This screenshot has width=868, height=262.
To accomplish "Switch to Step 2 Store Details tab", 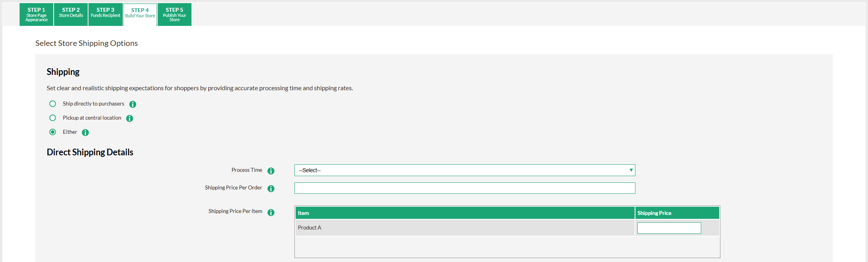I will coord(71,15).
